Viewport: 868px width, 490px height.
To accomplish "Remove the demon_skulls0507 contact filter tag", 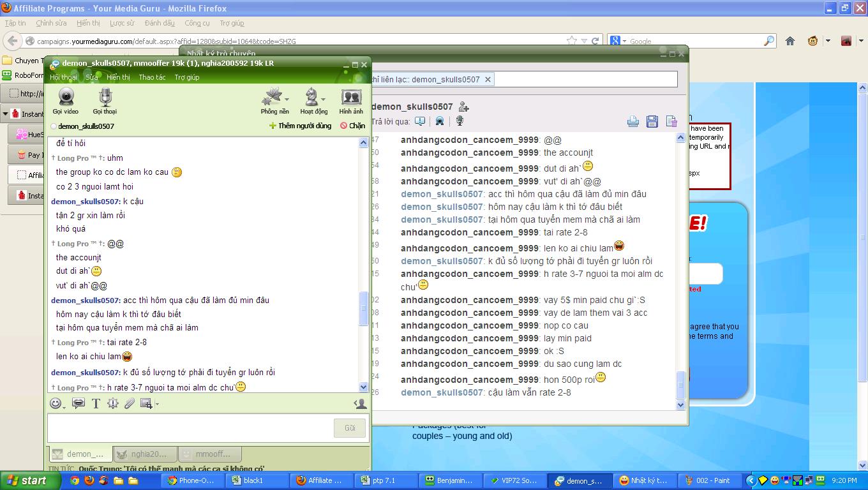I will tap(488, 79).
